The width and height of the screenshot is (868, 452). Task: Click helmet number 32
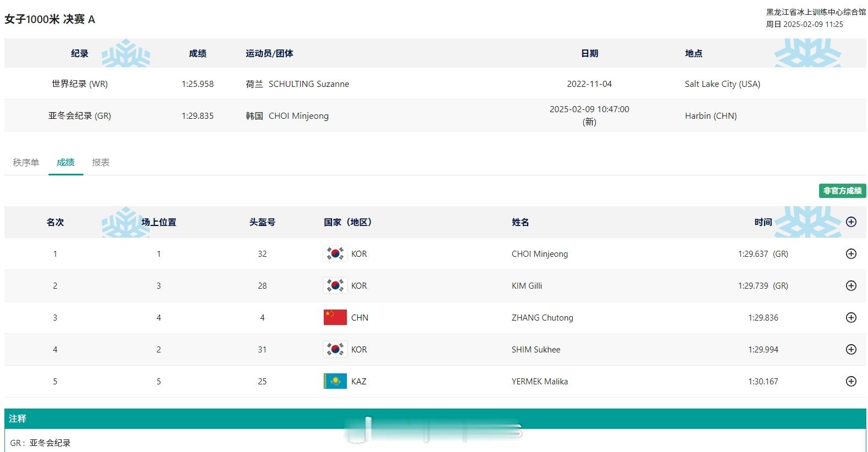262,253
